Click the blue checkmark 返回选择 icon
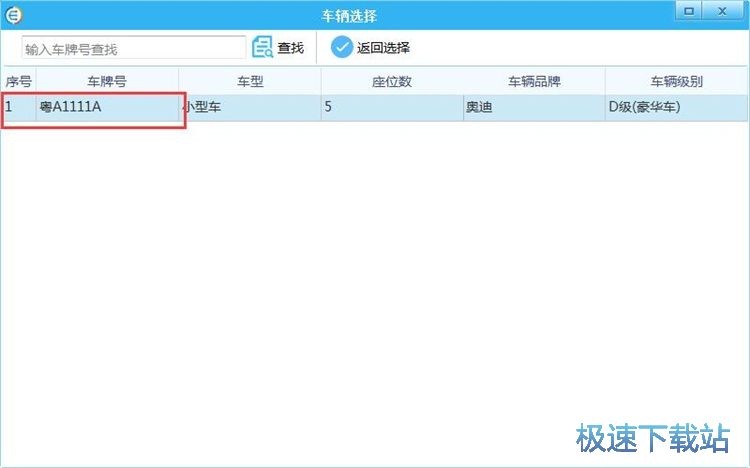Screen dimensions: 750x468 coord(342,47)
